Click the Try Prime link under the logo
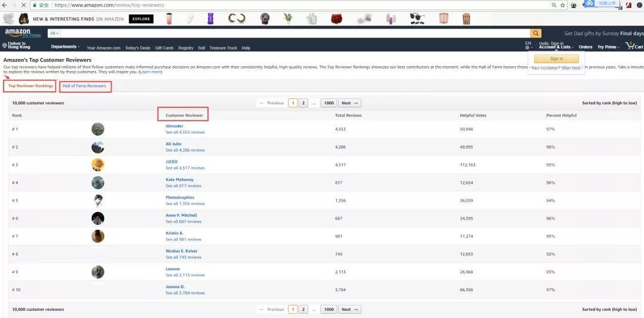Screen dimensions: 644x318 point(32,36)
